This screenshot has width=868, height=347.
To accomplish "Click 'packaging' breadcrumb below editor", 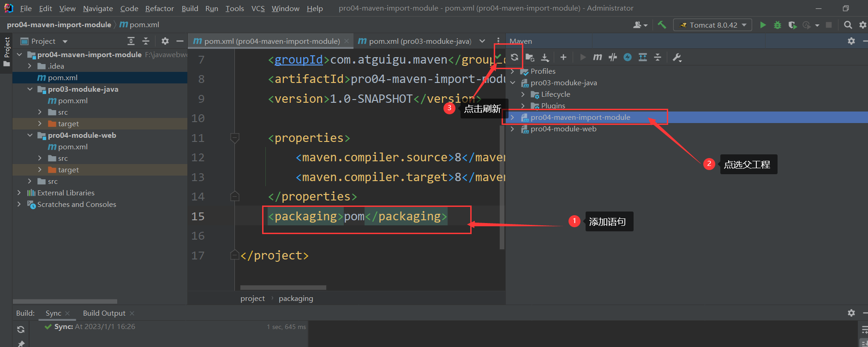I will point(296,298).
